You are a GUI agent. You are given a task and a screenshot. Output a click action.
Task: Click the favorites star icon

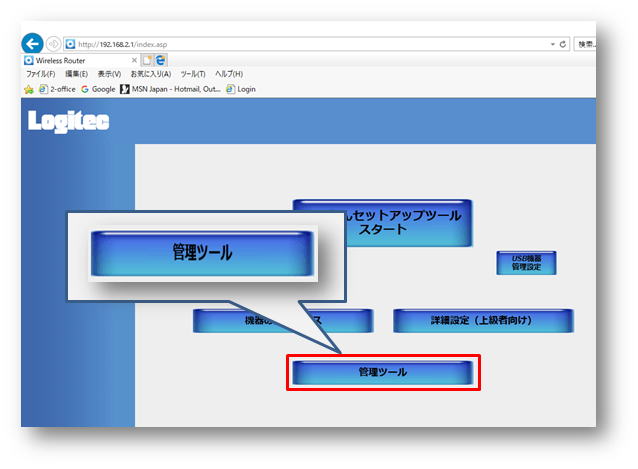29,89
